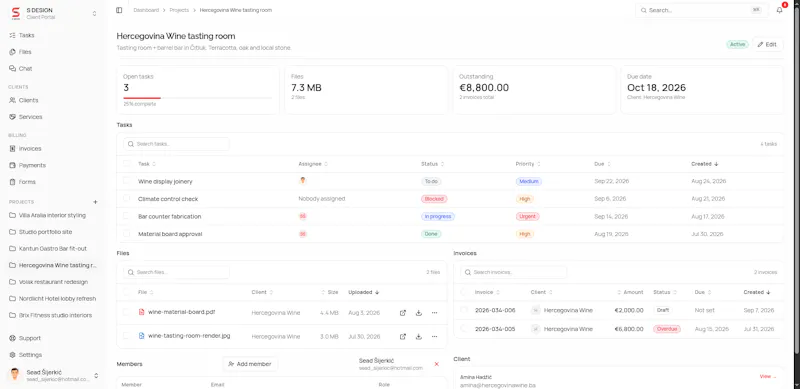Go to Projects breadcrumb

point(179,10)
